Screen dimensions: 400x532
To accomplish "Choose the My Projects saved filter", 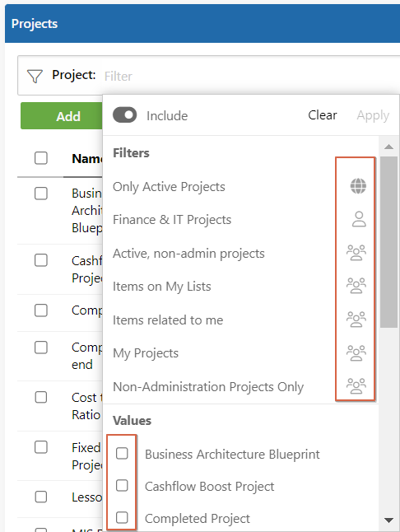I will pyautogui.click(x=146, y=353).
